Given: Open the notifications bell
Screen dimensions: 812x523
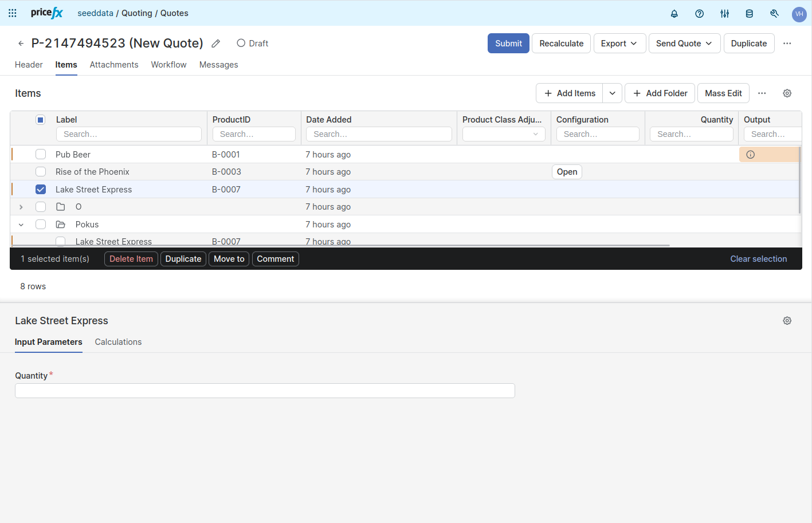Looking at the screenshot, I should point(674,14).
